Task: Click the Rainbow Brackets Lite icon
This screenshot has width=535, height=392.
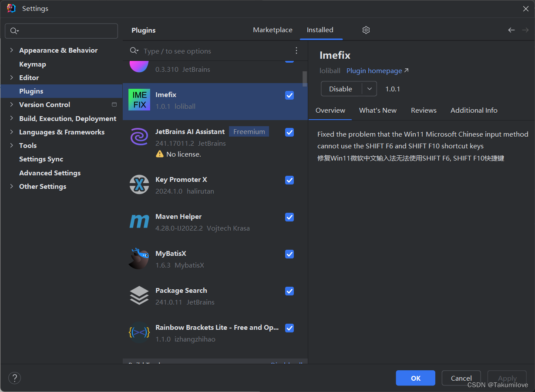Action: [x=139, y=332]
